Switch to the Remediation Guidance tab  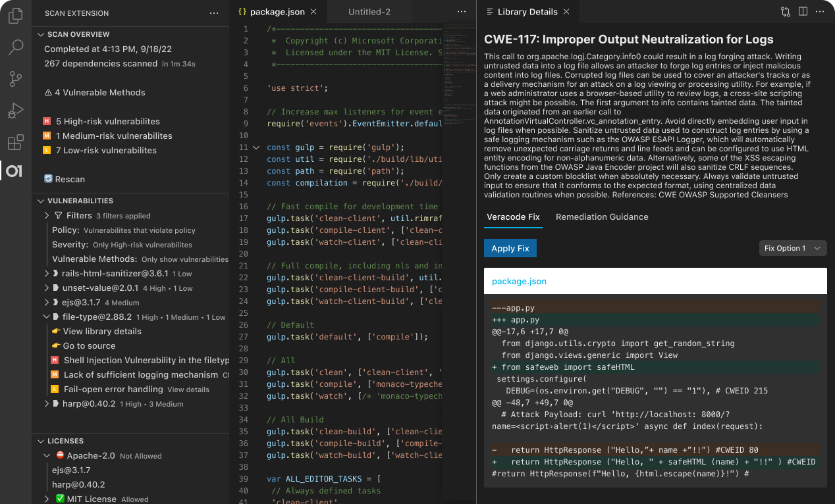pos(601,217)
